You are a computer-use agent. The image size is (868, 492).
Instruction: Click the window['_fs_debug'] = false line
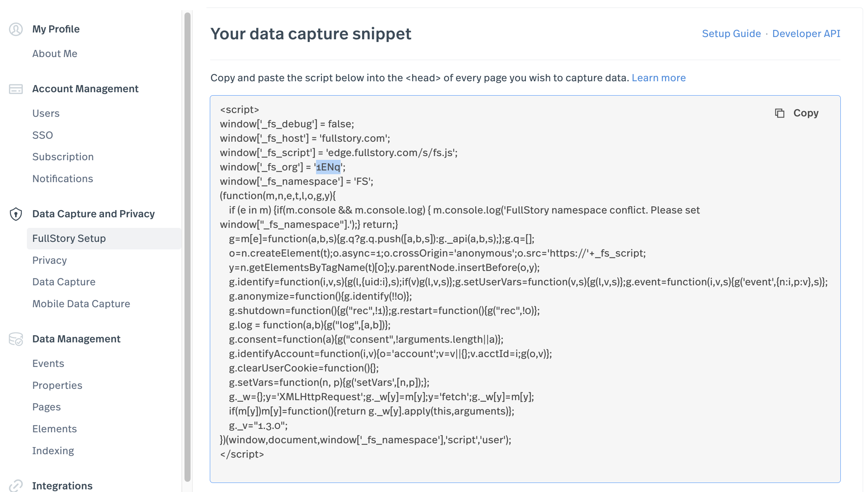[287, 124]
